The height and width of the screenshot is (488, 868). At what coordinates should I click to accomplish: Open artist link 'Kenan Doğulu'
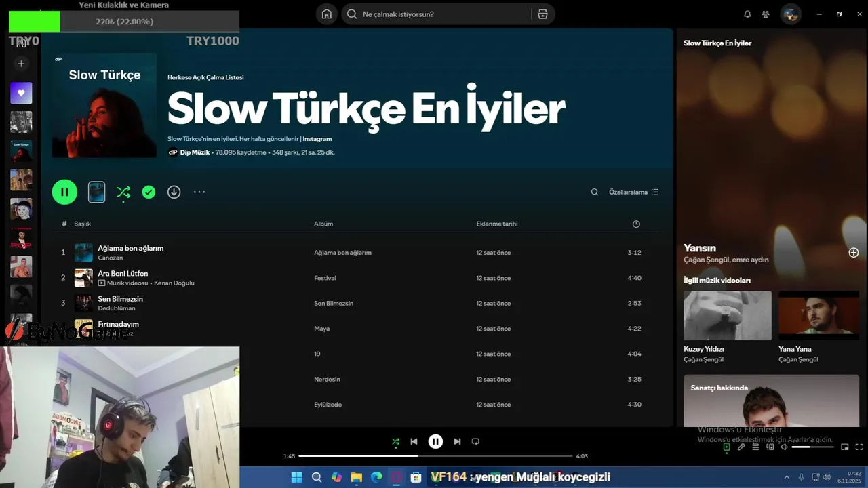[174, 283]
